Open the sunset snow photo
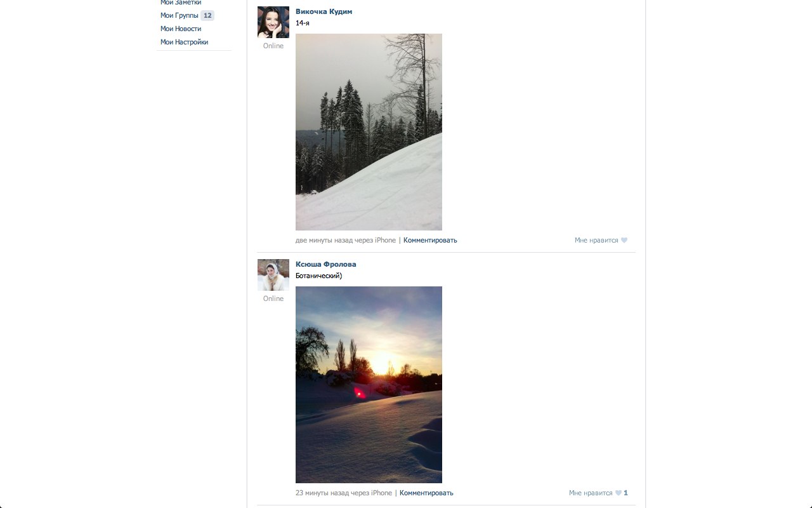This screenshot has height=508, width=812. click(x=369, y=385)
